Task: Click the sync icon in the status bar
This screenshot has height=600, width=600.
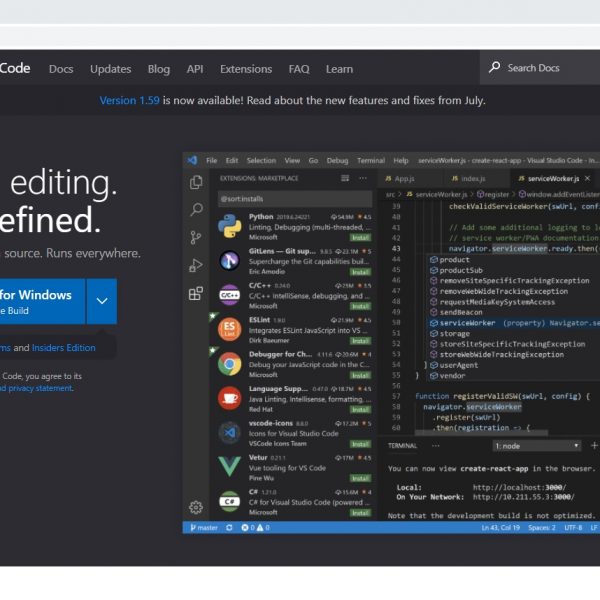Action: click(x=230, y=527)
